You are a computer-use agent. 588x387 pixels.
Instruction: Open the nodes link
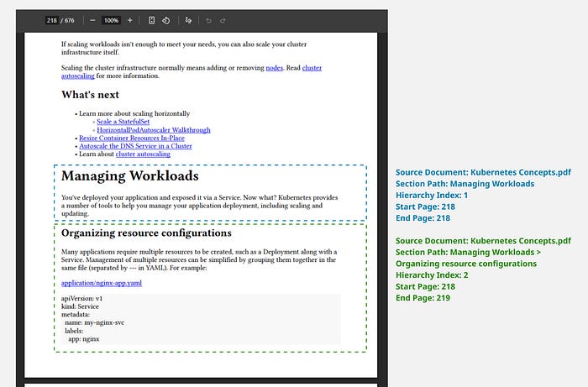(274, 68)
